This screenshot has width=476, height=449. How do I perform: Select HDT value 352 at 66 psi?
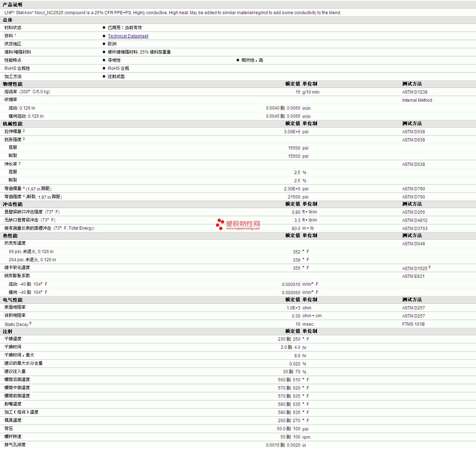pos(296,252)
